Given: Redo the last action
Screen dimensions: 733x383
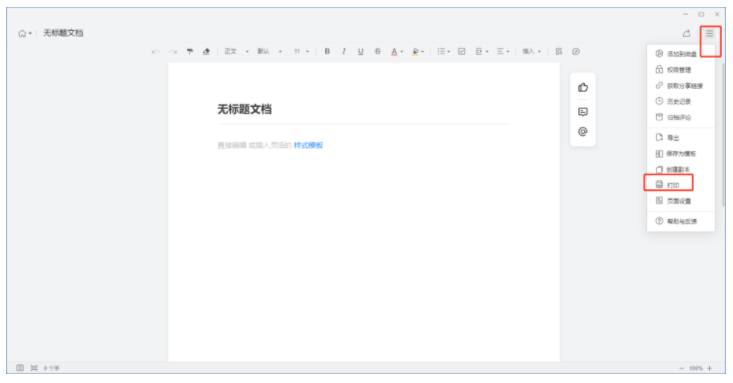Looking at the screenshot, I should pyautogui.click(x=173, y=51).
